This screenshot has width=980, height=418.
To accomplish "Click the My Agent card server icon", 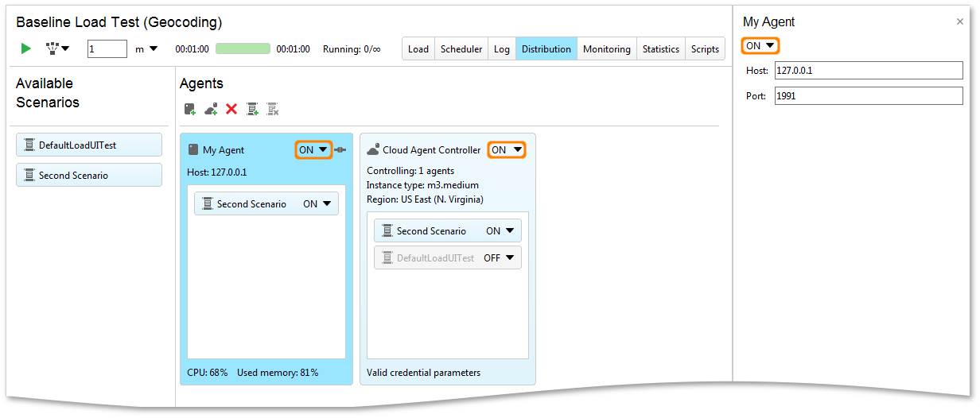I will 193,149.
